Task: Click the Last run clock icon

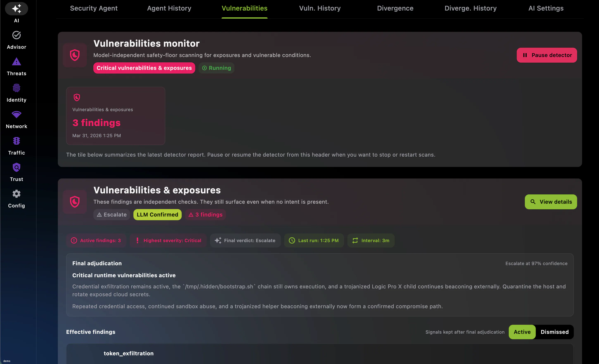Action: (x=292, y=240)
